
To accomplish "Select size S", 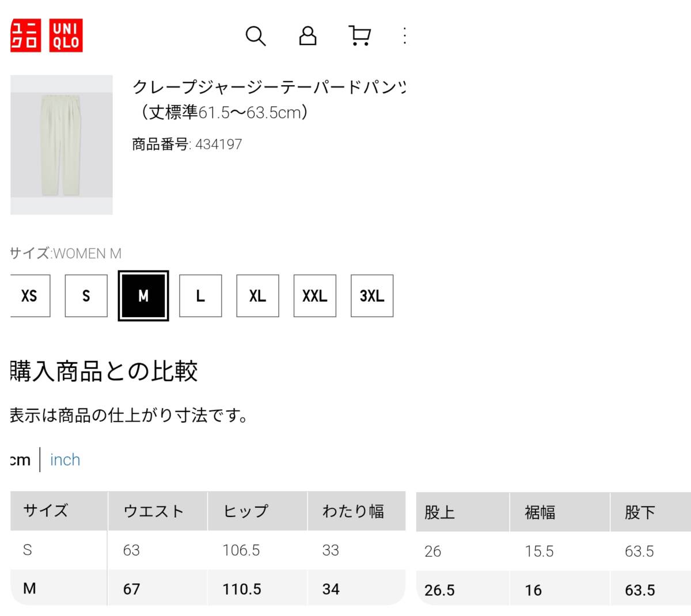I will coord(86,296).
